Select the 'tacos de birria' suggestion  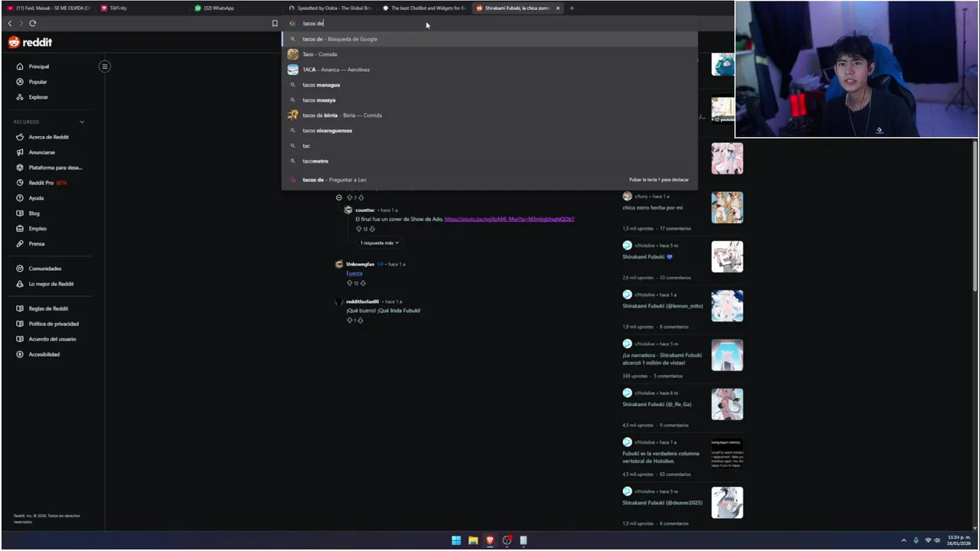(x=490, y=116)
